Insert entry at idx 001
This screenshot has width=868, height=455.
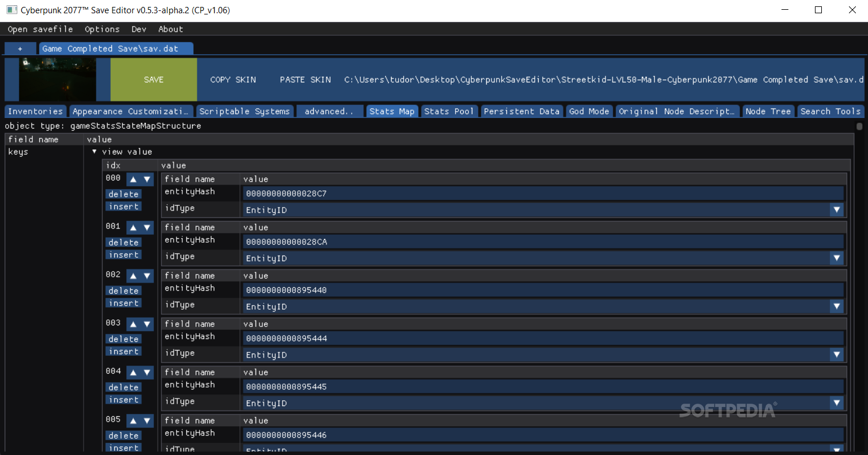[123, 255]
